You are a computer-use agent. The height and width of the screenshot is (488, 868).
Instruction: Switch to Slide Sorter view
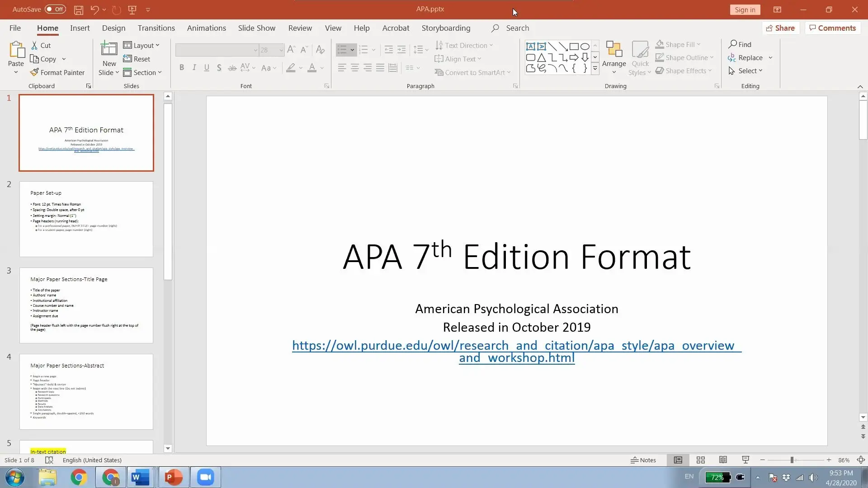point(701,460)
